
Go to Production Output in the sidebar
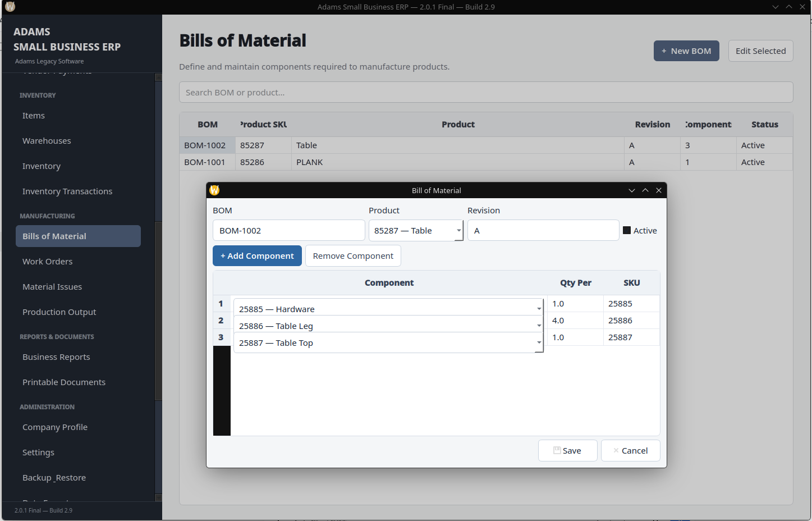[78, 312]
